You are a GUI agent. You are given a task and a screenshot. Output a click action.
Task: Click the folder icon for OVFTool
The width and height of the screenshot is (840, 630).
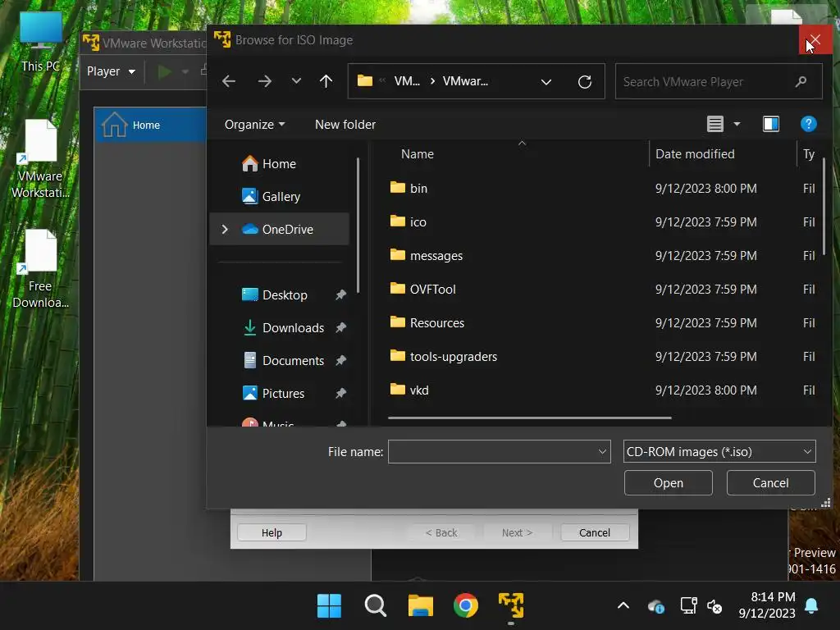click(398, 288)
